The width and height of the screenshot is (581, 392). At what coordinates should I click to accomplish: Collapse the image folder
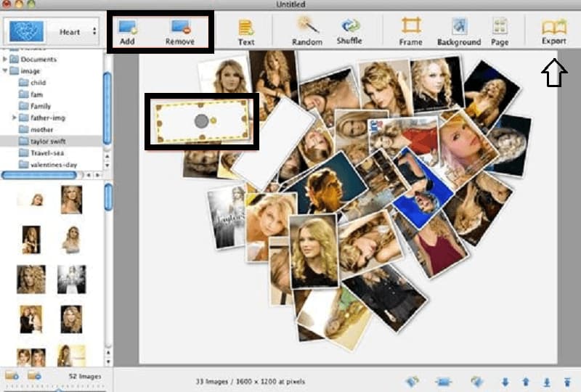pyautogui.click(x=6, y=70)
